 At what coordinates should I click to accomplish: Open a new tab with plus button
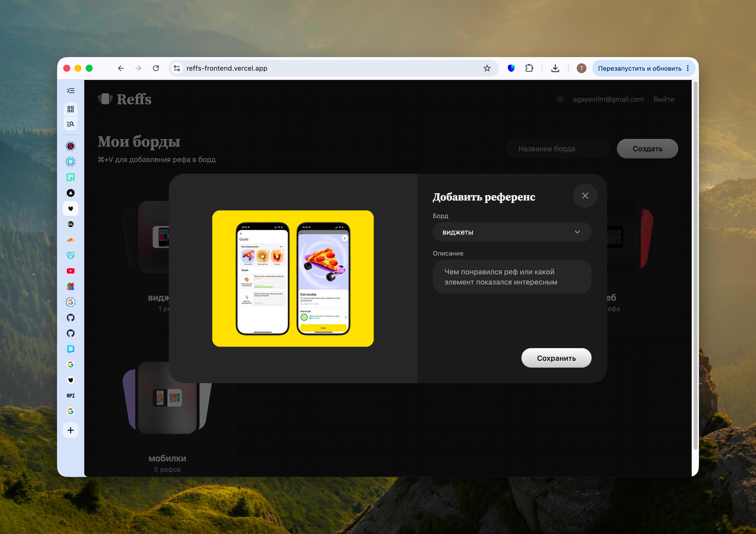71,430
